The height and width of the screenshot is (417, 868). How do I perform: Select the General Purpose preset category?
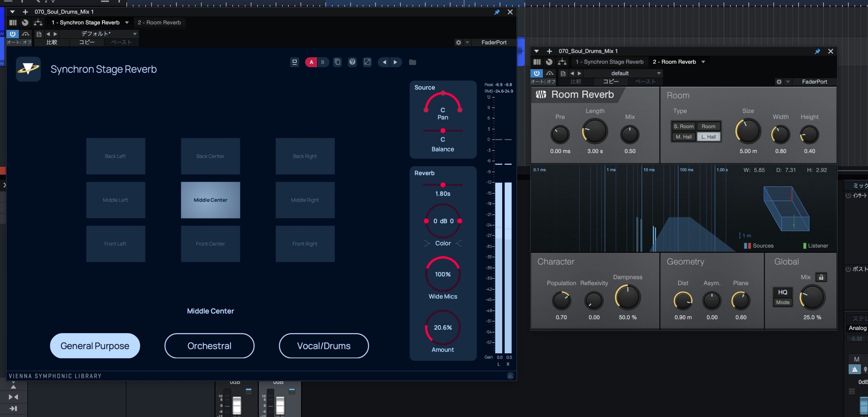coord(95,345)
